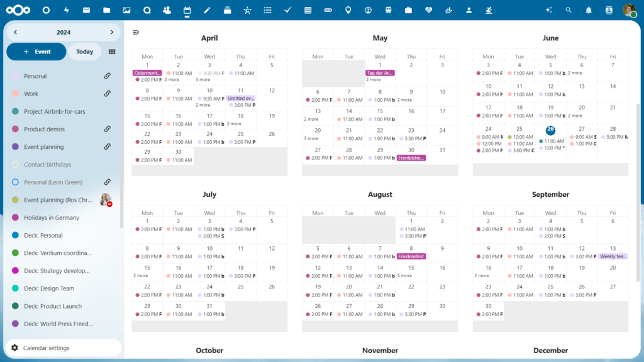The image size is (644, 362).
Task: Jump to Today with the Today button
Action: (x=84, y=52)
